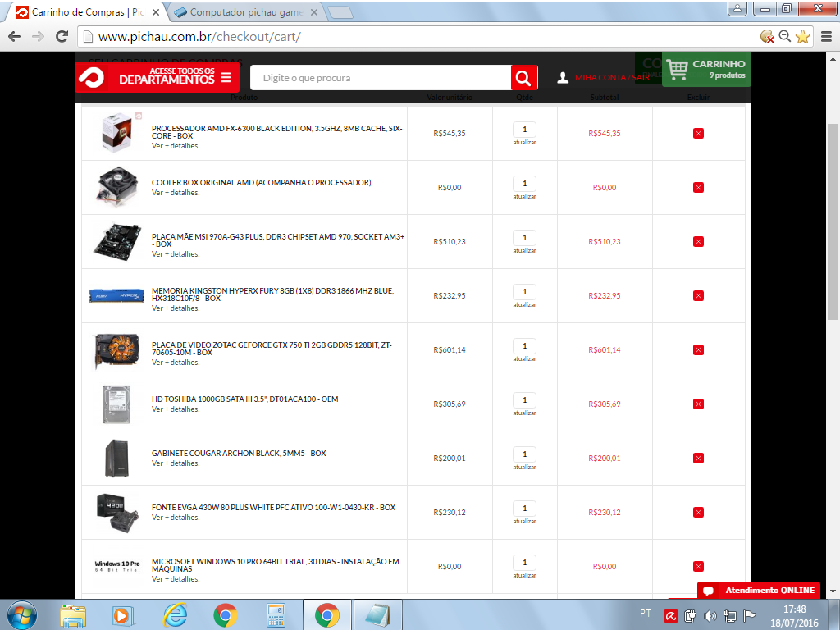Click Ver + detalhes for AMD FX-6300 processor

click(x=176, y=146)
